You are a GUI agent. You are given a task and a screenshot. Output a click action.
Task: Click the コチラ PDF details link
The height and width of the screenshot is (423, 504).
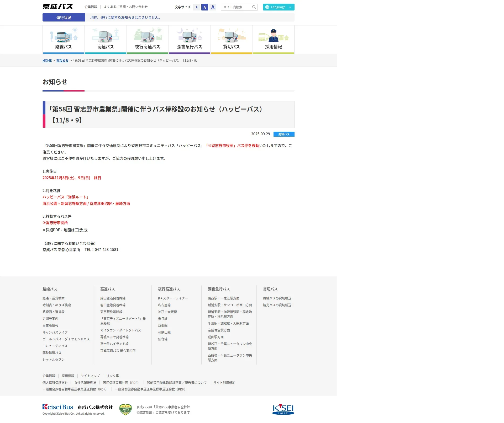tap(81, 230)
